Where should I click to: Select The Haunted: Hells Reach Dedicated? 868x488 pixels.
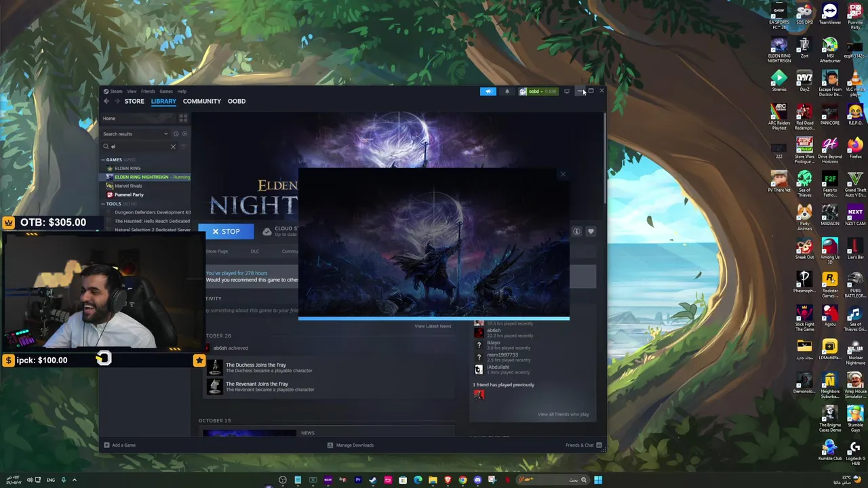coord(152,221)
